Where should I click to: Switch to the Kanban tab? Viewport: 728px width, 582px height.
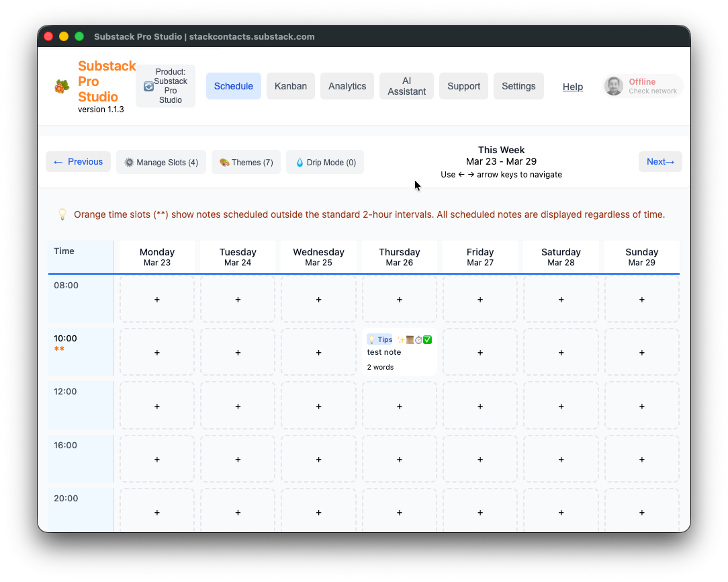[x=291, y=86]
